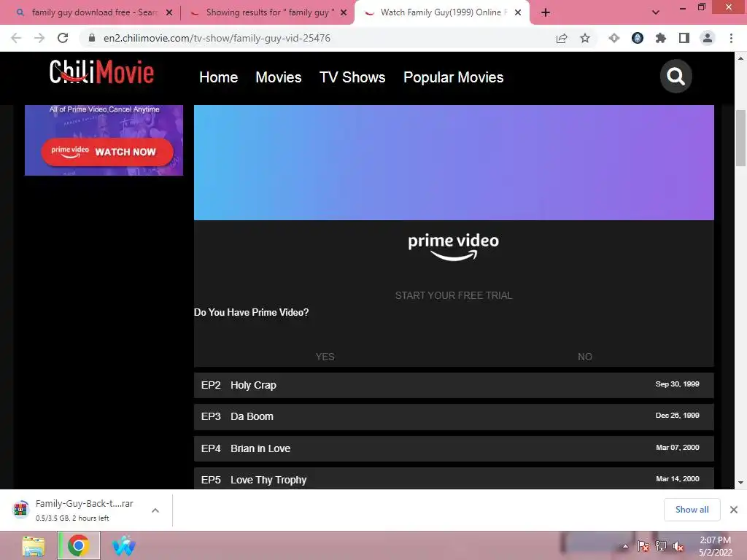
Task: Click the Chrome taskbar icon
Action: [x=79, y=545]
